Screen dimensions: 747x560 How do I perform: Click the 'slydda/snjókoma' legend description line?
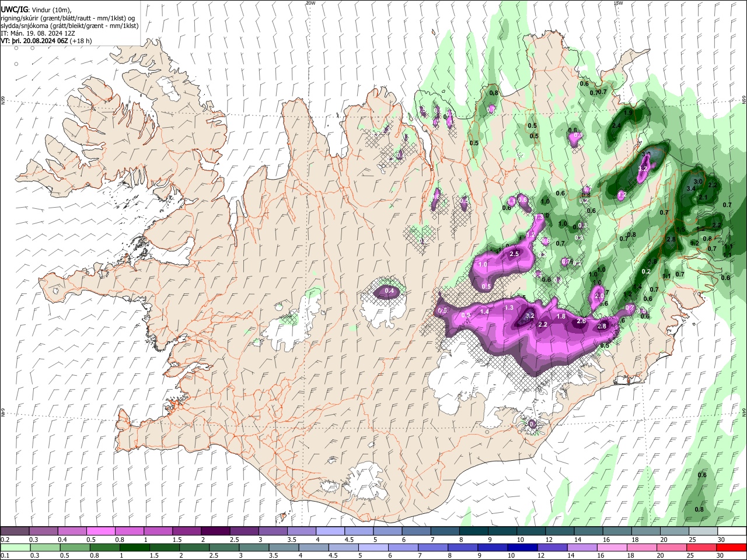[70, 26]
